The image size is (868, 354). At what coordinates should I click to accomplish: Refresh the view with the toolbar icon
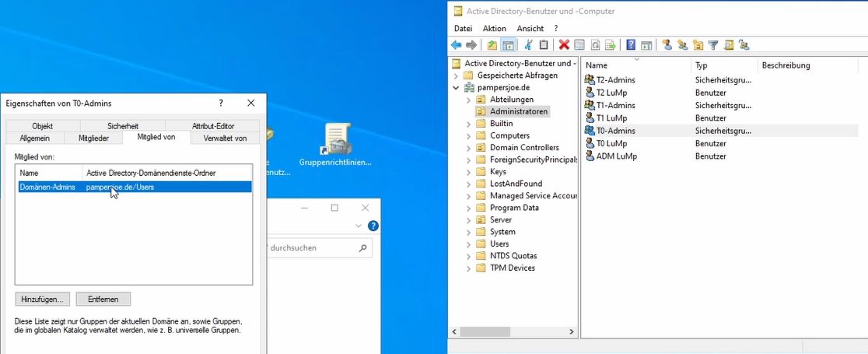[x=595, y=45]
